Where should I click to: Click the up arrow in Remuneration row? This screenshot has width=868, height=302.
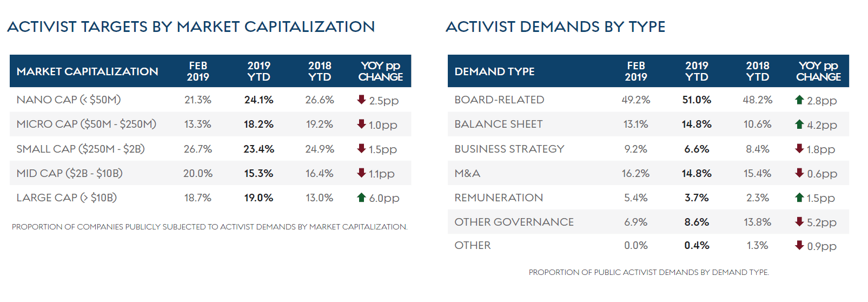799,198
